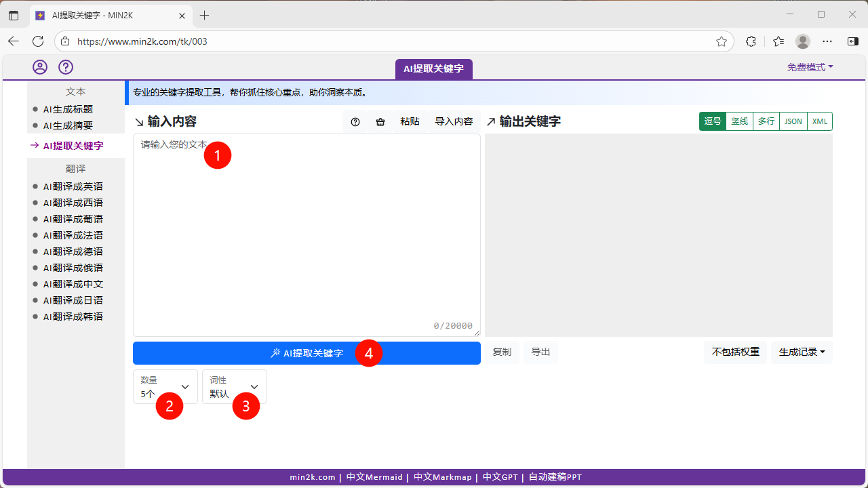Image resolution: width=868 pixels, height=488 pixels.
Task: Switch to AI翻译成英语 in the sidebar
Action: tap(73, 186)
